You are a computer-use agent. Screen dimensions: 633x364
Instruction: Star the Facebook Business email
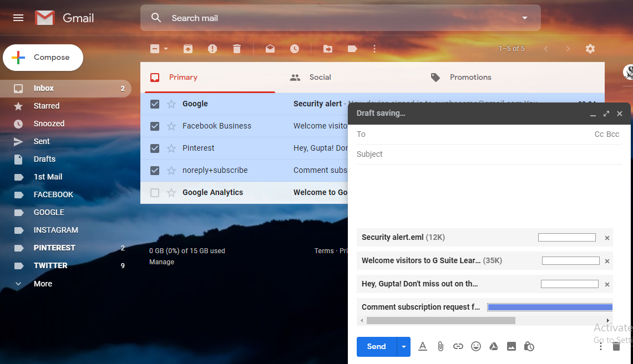171,126
